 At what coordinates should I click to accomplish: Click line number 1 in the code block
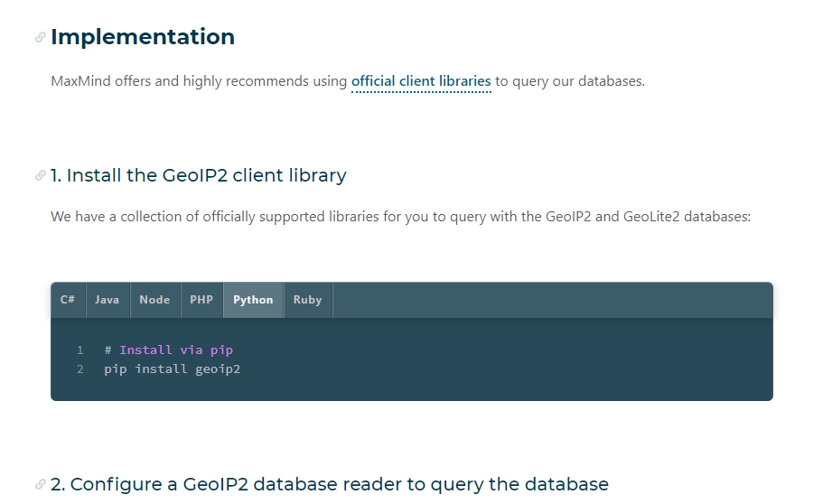coord(80,350)
